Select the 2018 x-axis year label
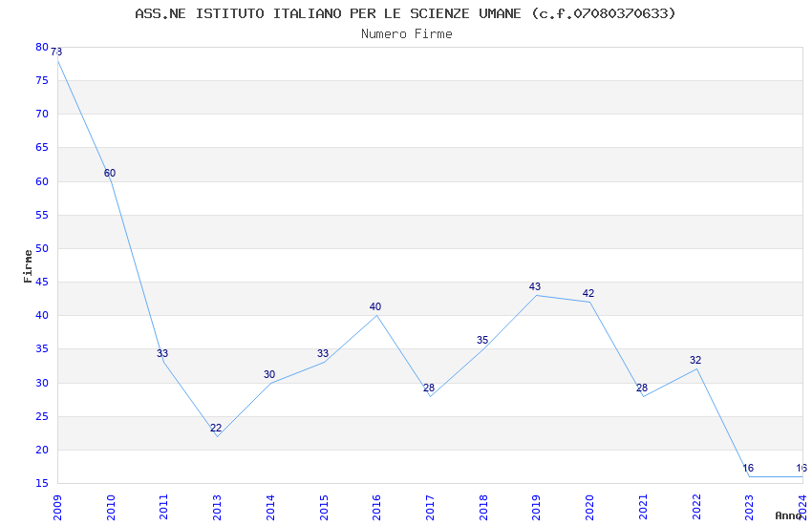Viewport: 812px width, 525px height. click(x=483, y=508)
